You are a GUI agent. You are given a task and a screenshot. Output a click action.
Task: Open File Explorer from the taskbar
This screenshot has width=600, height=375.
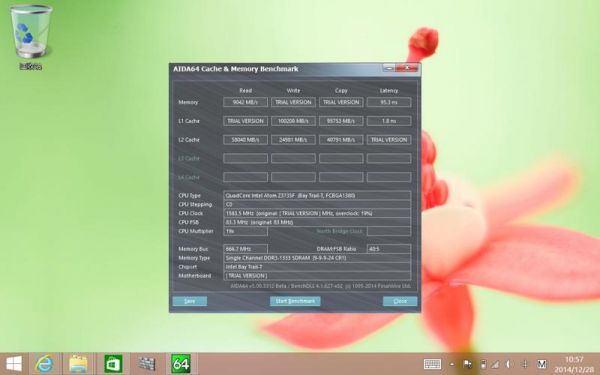point(78,364)
